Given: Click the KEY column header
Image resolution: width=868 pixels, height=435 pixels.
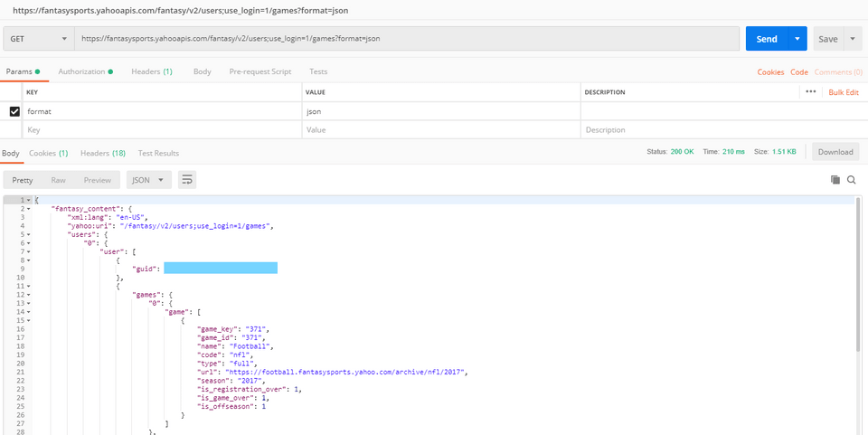Looking at the screenshot, I should pos(33,92).
